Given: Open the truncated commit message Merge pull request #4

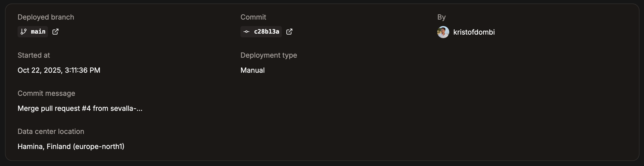Looking at the screenshot, I should [80, 108].
